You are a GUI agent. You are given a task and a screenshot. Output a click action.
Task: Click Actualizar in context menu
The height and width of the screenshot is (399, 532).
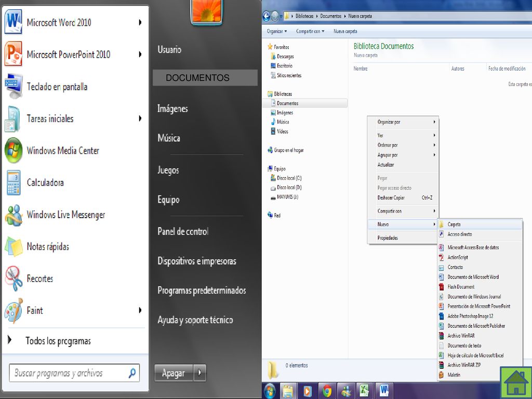coord(403,165)
